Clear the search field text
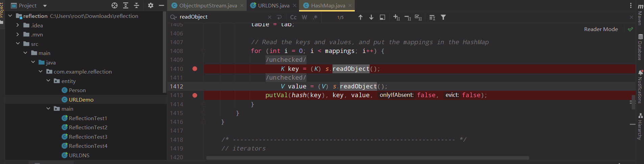Image resolution: width=644 pixels, height=164 pixels. [269, 17]
